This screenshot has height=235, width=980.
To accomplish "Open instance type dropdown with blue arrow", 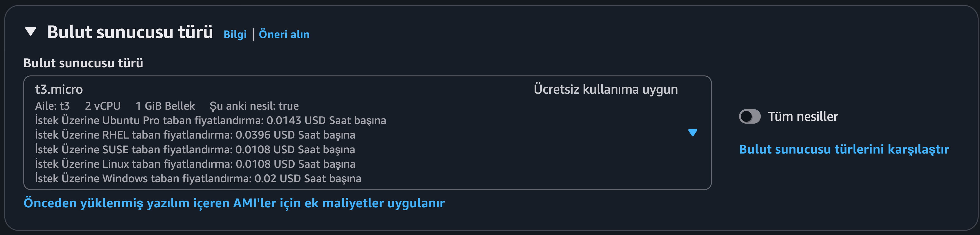I will (692, 132).
